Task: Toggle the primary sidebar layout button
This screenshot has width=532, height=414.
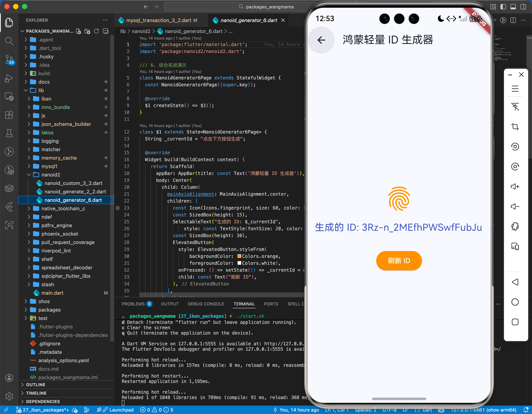Action: coord(503,7)
